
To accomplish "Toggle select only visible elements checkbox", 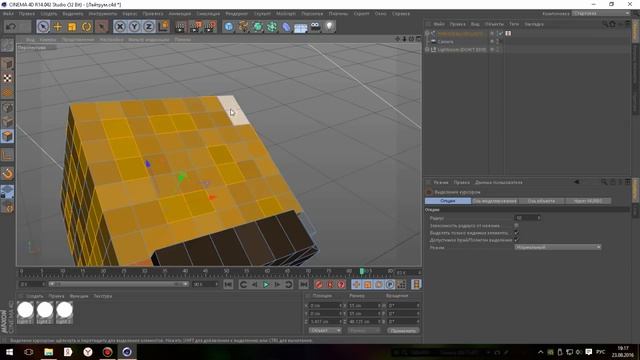I will 516,233.
